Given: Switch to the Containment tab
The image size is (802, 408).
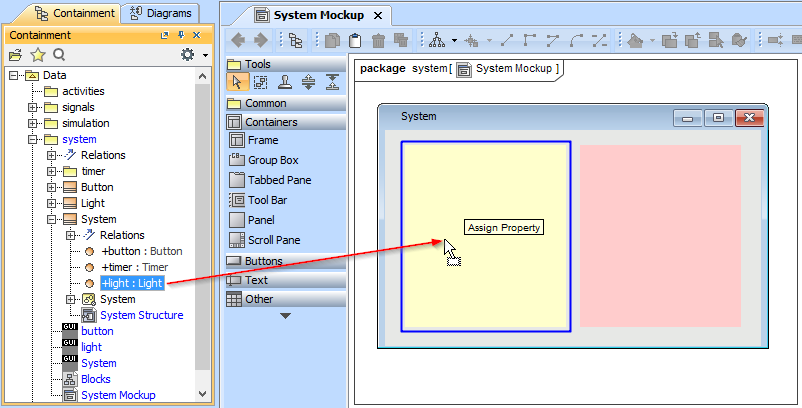Looking at the screenshot, I should tap(74, 13).
